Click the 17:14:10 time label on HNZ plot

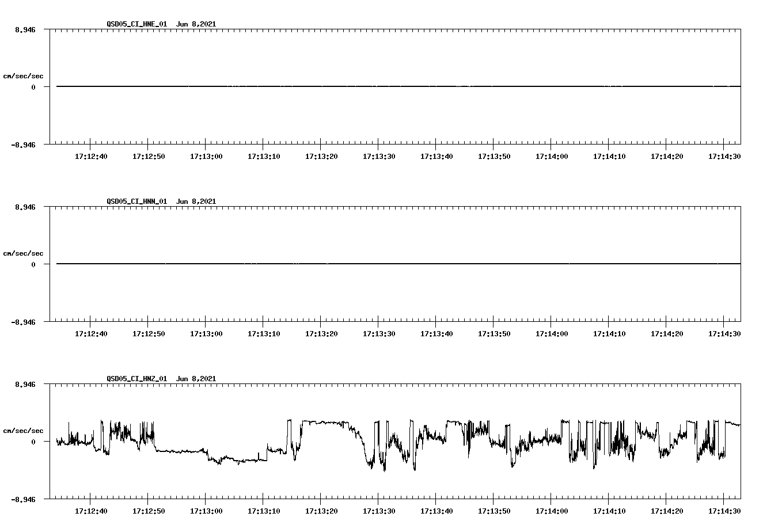pos(609,511)
